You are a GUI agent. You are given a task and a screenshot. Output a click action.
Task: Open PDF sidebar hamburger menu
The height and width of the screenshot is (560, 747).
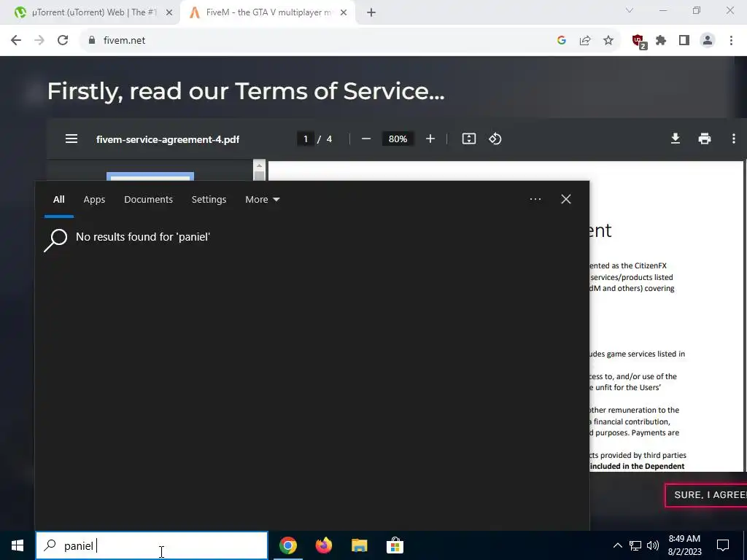71,139
